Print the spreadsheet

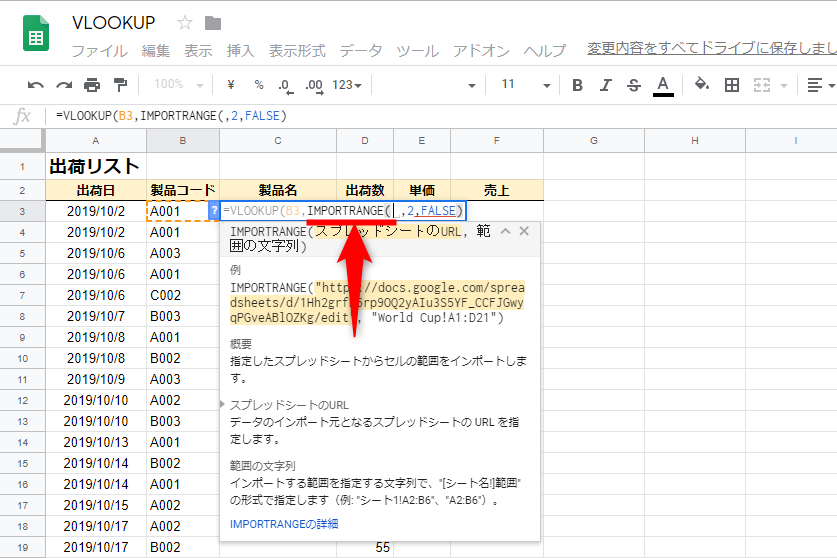[92, 85]
